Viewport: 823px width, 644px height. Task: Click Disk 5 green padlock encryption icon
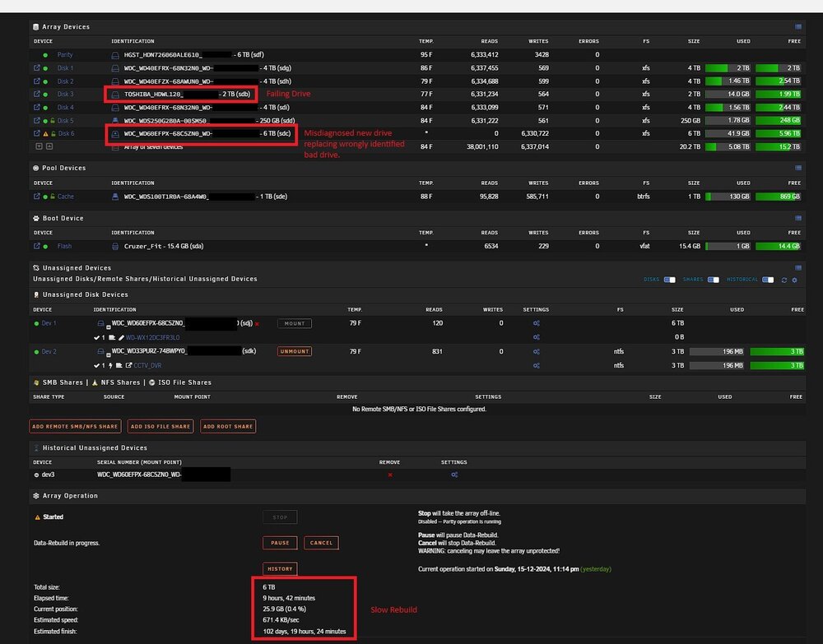pos(53,121)
